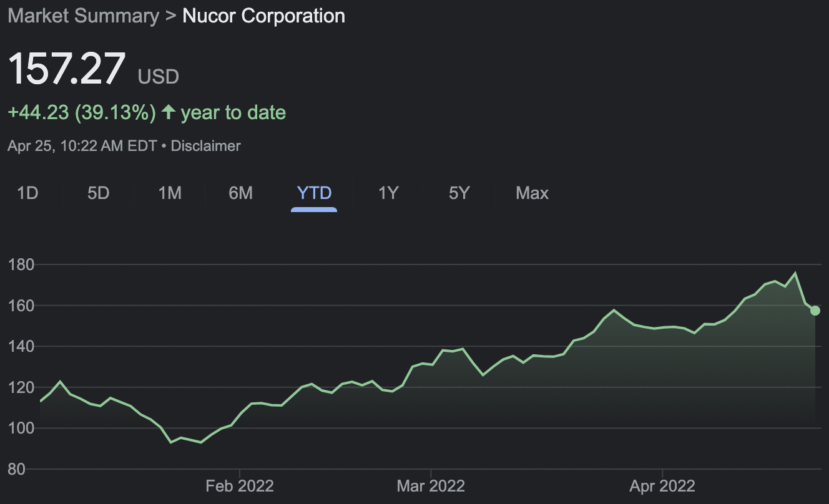
Task: Click the USD currency label
Action: [x=159, y=77]
